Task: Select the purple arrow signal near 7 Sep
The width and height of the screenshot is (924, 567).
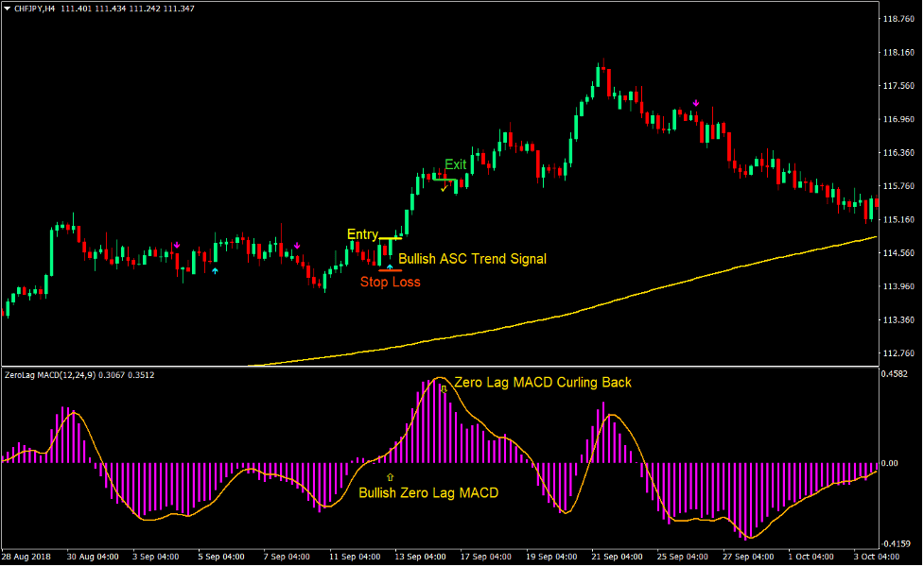Action: coord(297,246)
